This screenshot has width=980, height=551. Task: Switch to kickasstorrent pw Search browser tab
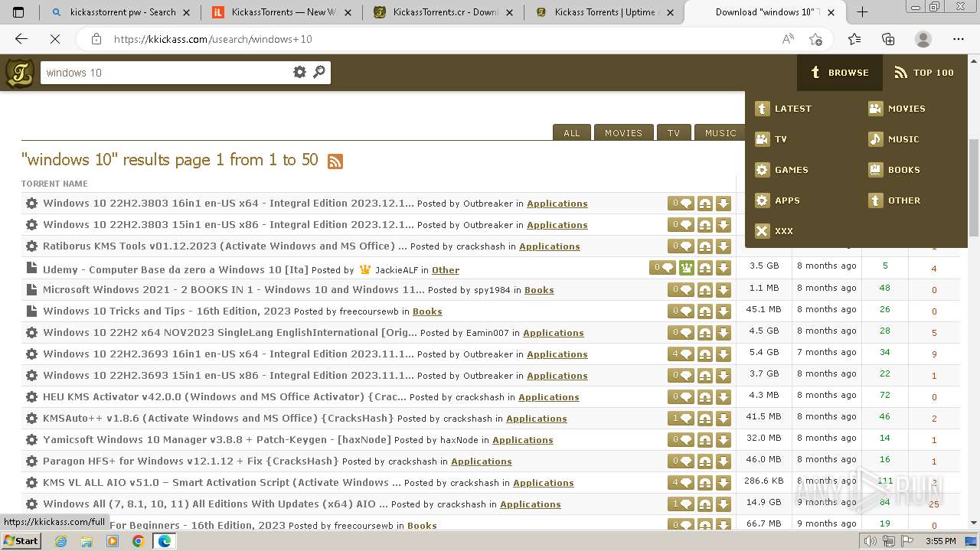[122, 12]
